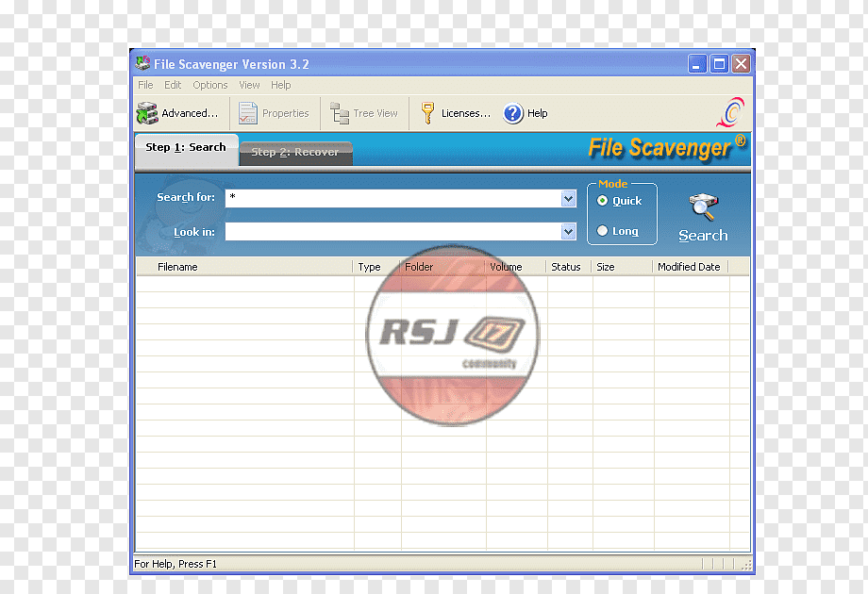Click the Search magnifier drive icon
The image size is (868, 594).
[x=703, y=206]
